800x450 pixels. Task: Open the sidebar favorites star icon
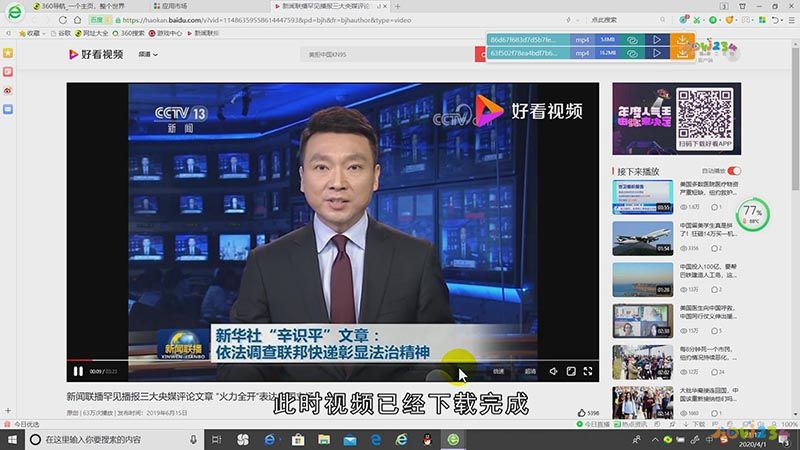pyautogui.click(x=8, y=53)
